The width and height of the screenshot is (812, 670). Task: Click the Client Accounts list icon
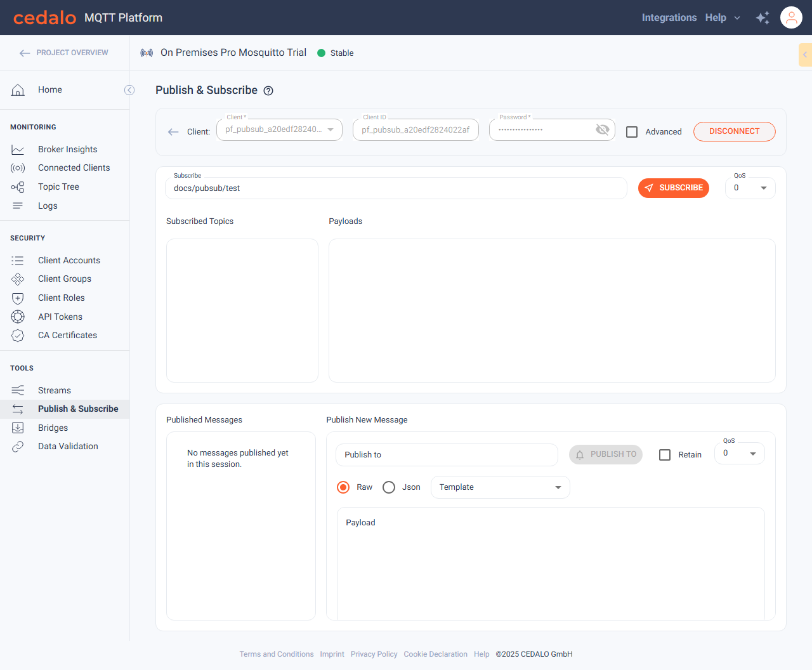point(18,261)
